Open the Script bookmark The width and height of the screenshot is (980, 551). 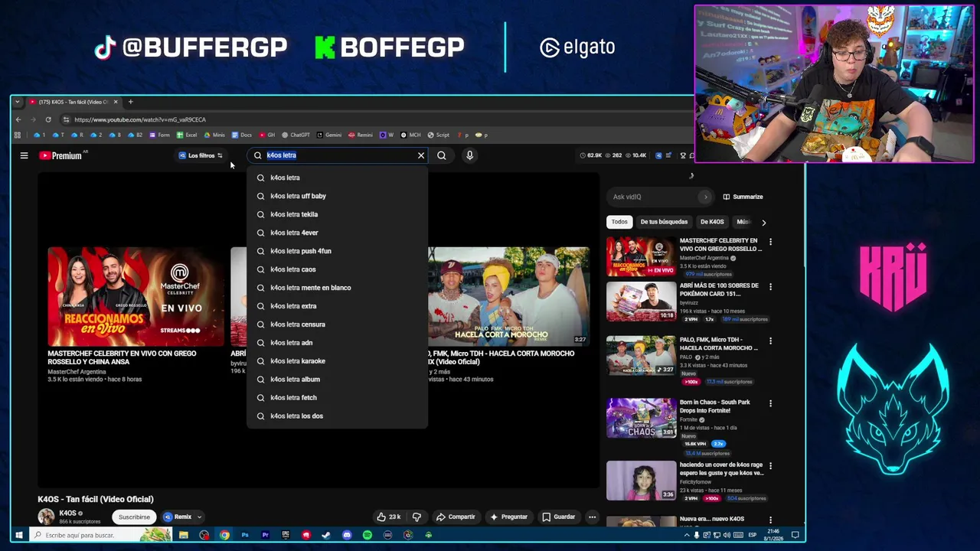coord(439,135)
